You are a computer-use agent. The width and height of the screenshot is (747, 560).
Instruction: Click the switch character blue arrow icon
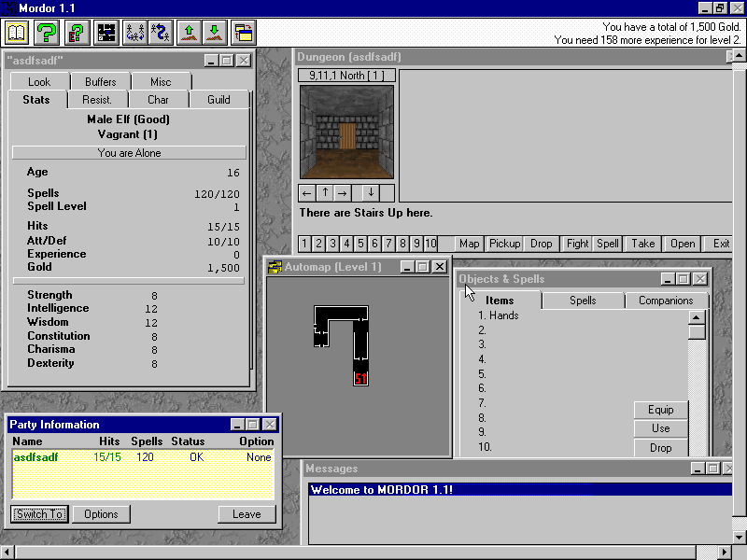point(161,33)
